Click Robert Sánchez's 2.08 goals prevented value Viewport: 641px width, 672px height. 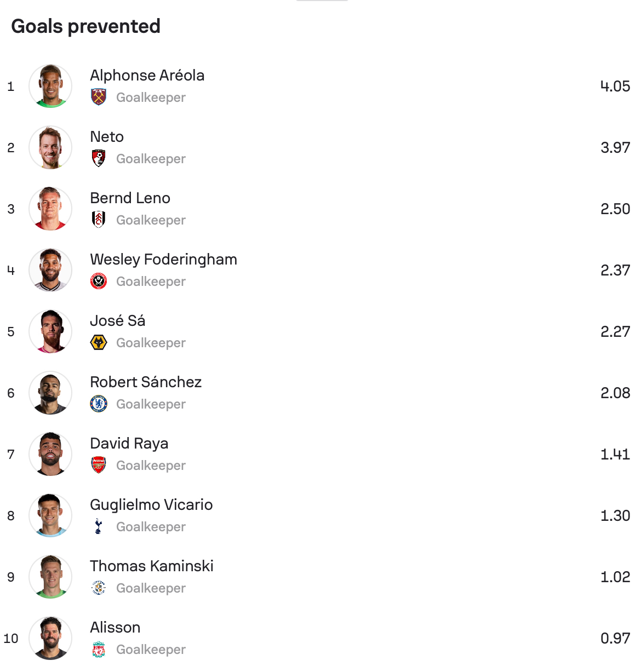coord(615,393)
